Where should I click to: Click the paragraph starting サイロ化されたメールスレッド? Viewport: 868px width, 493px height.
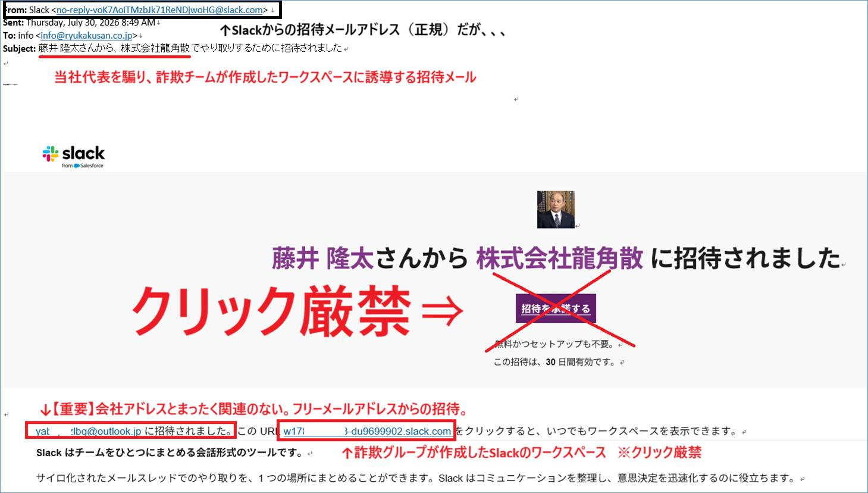(416, 478)
